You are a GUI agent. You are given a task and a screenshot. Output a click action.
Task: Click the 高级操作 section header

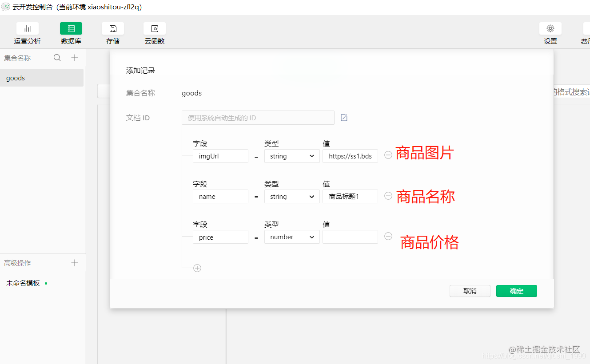17,263
